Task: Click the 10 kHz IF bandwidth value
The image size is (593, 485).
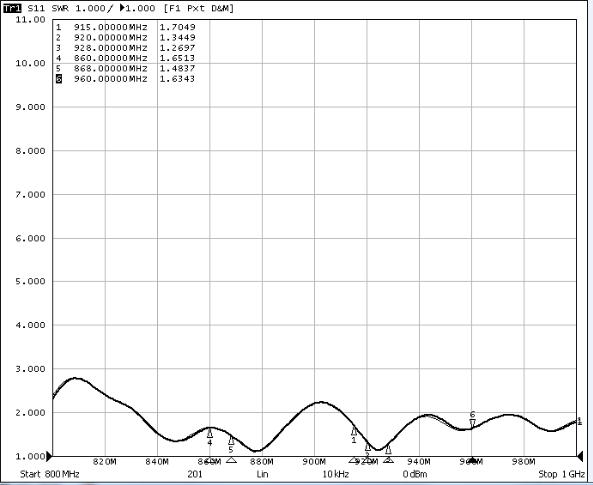Action: [x=335, y=474]
